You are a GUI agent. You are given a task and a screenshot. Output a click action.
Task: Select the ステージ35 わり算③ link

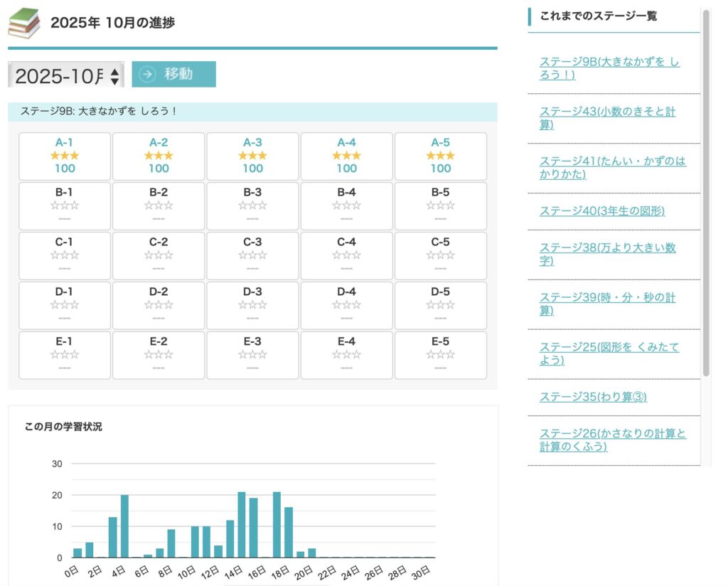[593, 397]
